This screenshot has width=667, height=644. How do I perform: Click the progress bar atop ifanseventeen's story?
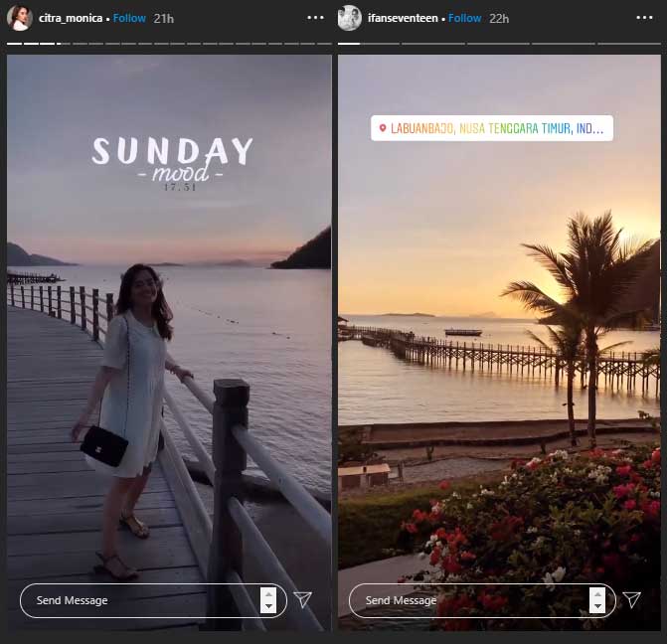(499, 44)
